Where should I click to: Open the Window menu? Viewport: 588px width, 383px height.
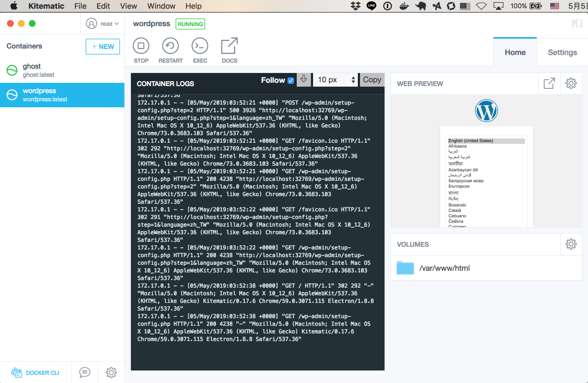[161, 6]
